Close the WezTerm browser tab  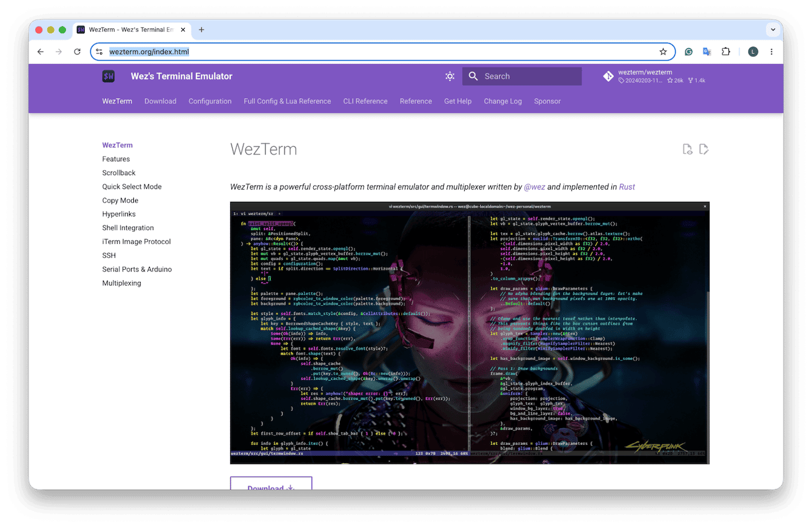[x=183, y=30]
